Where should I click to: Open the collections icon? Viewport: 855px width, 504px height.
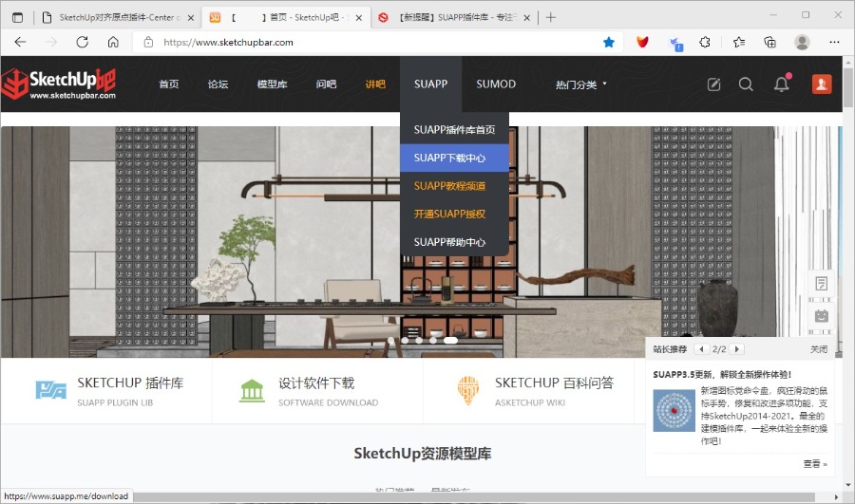[769, 42]
